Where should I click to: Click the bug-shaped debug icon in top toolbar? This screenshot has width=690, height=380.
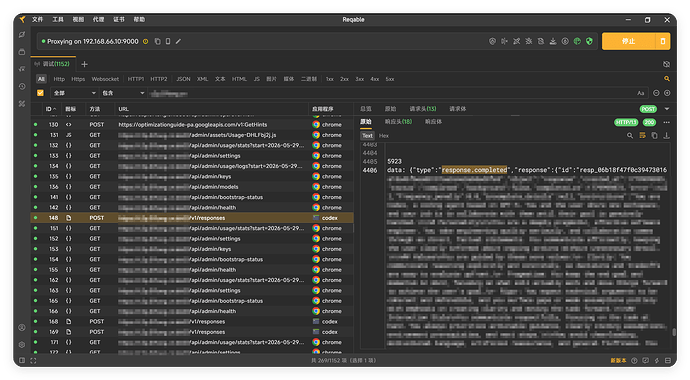click(529, 41)
